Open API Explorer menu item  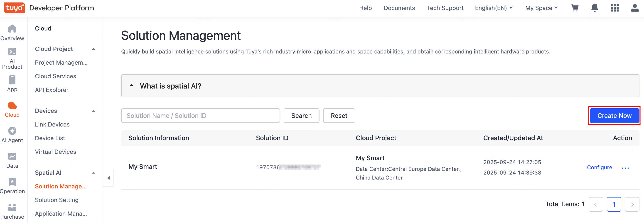click(52, 90)
